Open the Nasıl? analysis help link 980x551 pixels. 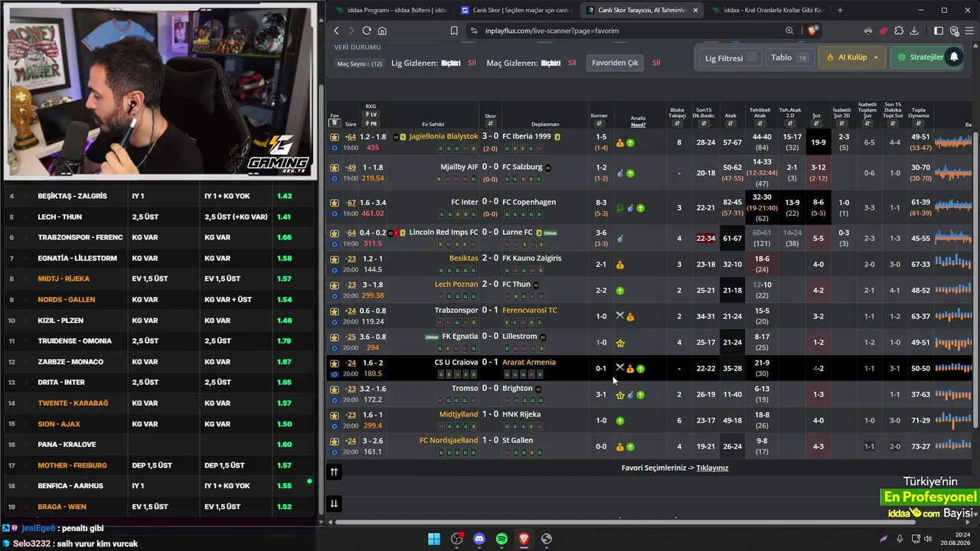638,123
